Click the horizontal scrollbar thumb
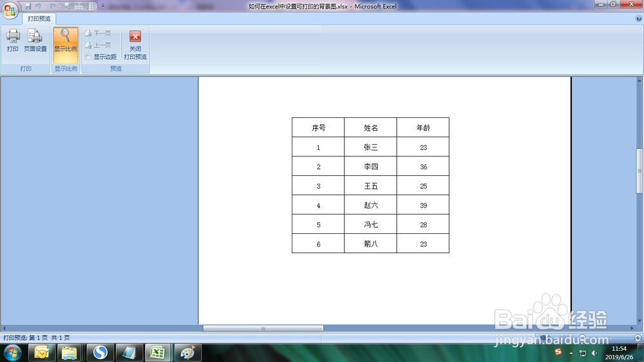Viewport: 644px width, 362px height. tap(263, 329)
